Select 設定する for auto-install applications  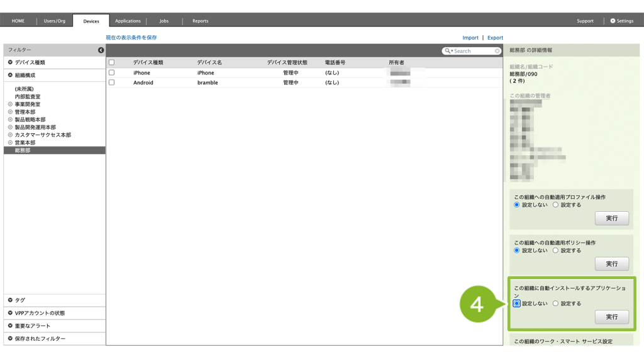(555, 304)
